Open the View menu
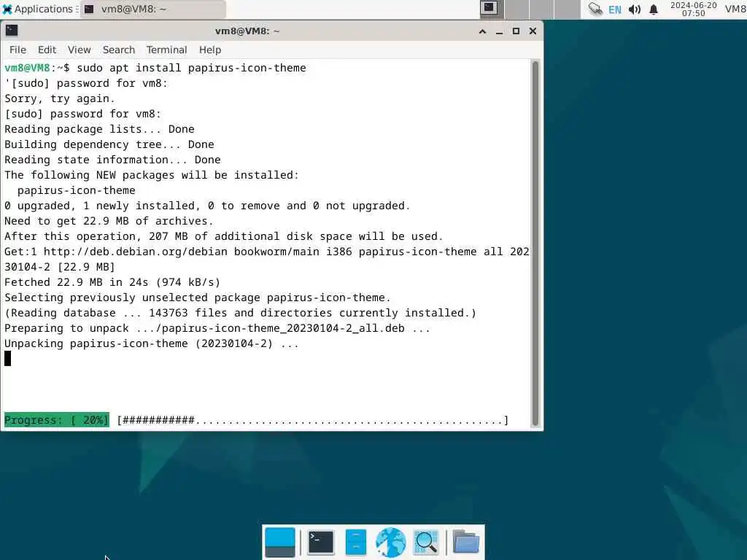The image size is (747, 560). 79,50
